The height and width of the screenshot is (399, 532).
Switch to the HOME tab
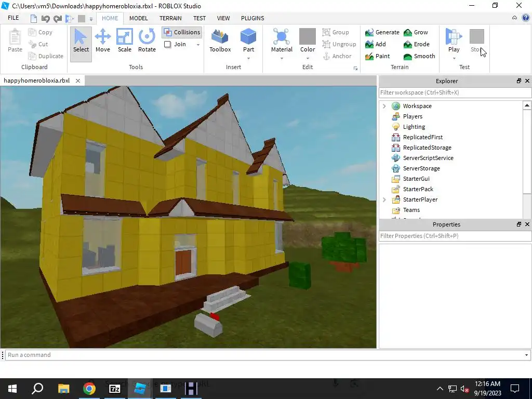tap(110, 18)
